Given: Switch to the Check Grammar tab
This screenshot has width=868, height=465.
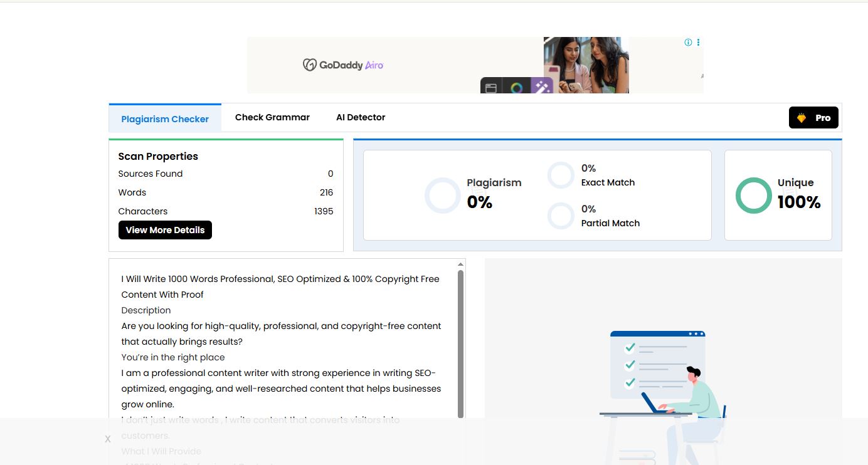Looking at the screenshot, I should (272, 117).
